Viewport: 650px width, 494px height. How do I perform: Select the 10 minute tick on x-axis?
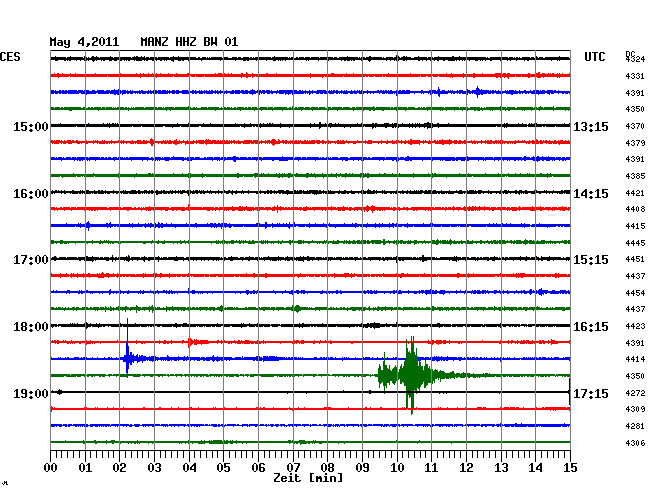coord(397,467)
